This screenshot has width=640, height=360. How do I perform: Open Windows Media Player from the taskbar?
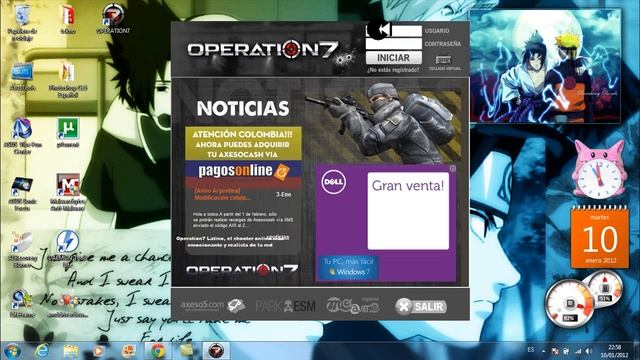100,351
